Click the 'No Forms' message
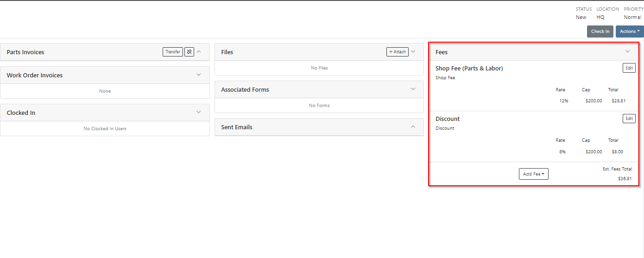This screenshot has height=258, width=644. [319, 106]
